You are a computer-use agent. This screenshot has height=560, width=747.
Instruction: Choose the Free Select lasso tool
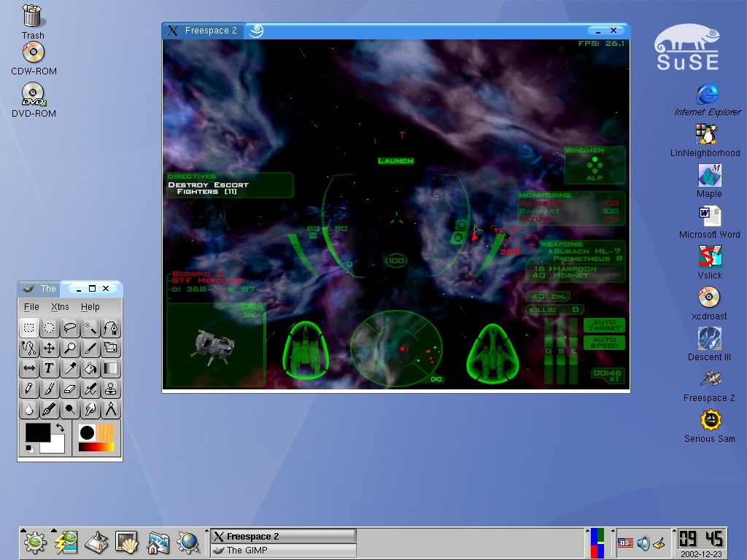70,328
